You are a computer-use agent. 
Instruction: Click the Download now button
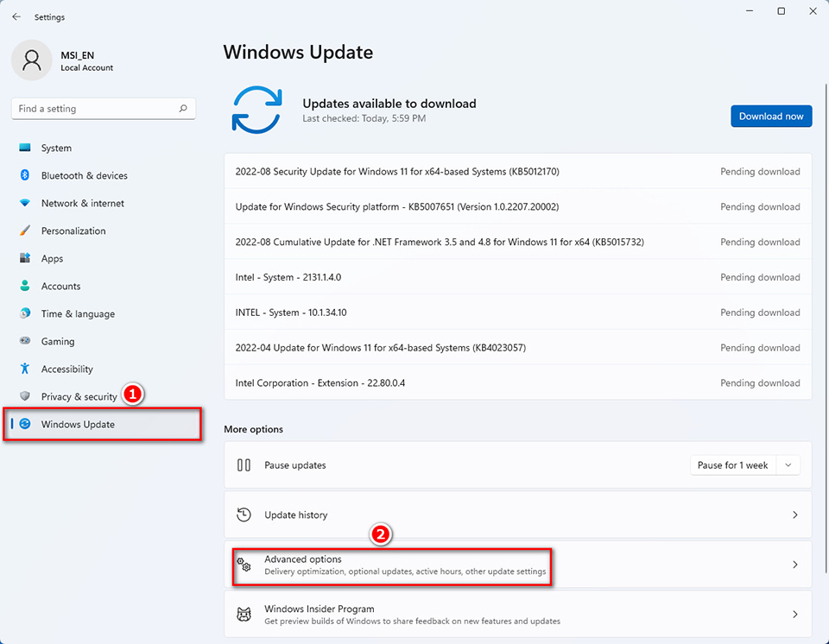(x=771, y=116)
